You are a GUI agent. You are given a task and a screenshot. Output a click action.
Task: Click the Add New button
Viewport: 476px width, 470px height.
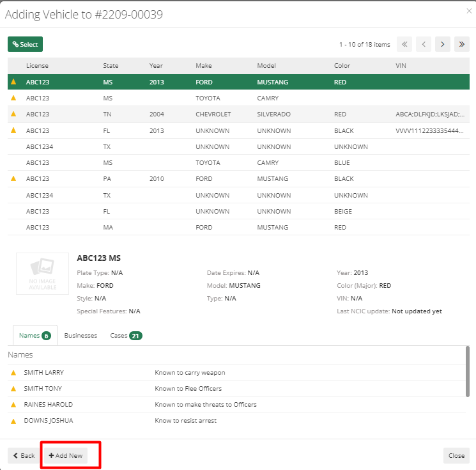click(x=66, y=455)
